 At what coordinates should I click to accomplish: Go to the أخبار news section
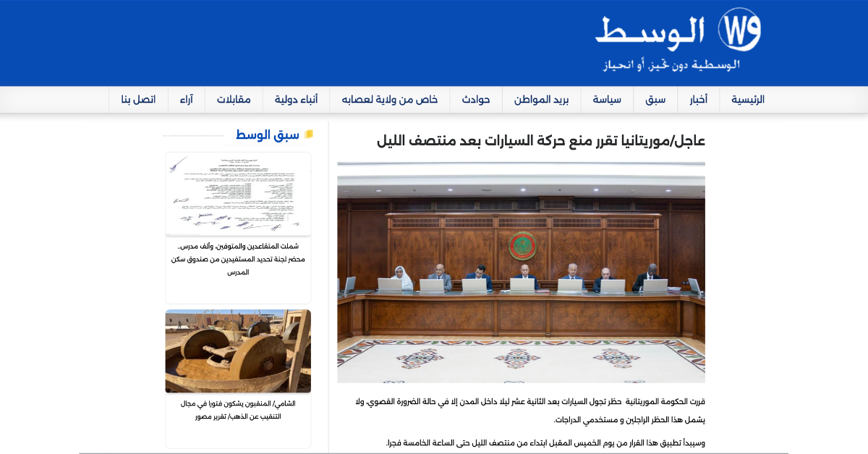point(698,100)
